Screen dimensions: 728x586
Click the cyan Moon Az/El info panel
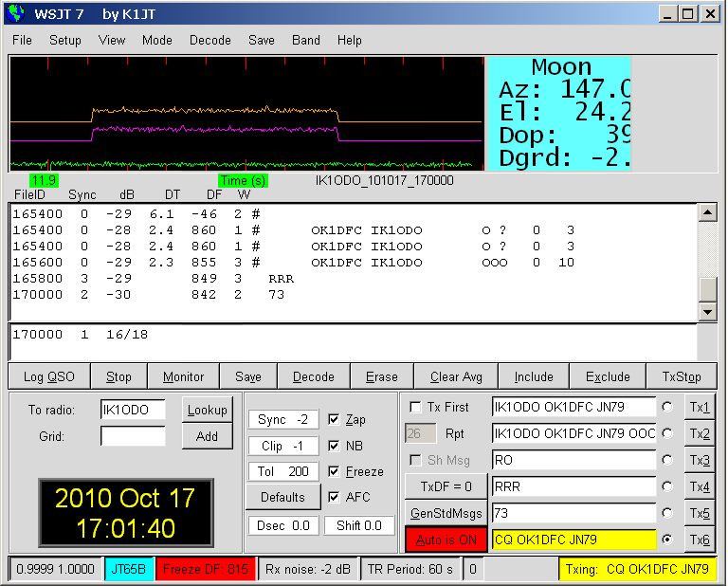coord(559,113)
